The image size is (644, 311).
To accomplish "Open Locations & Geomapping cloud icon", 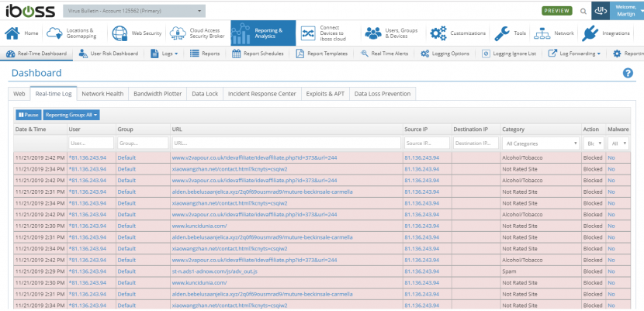I will point(54,33).
